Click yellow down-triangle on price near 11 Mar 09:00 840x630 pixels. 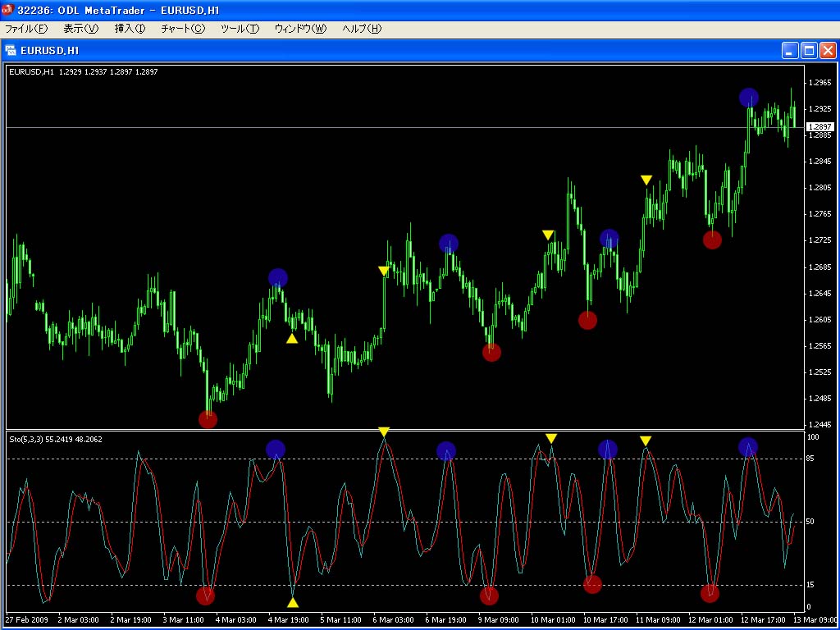point(646,180)
